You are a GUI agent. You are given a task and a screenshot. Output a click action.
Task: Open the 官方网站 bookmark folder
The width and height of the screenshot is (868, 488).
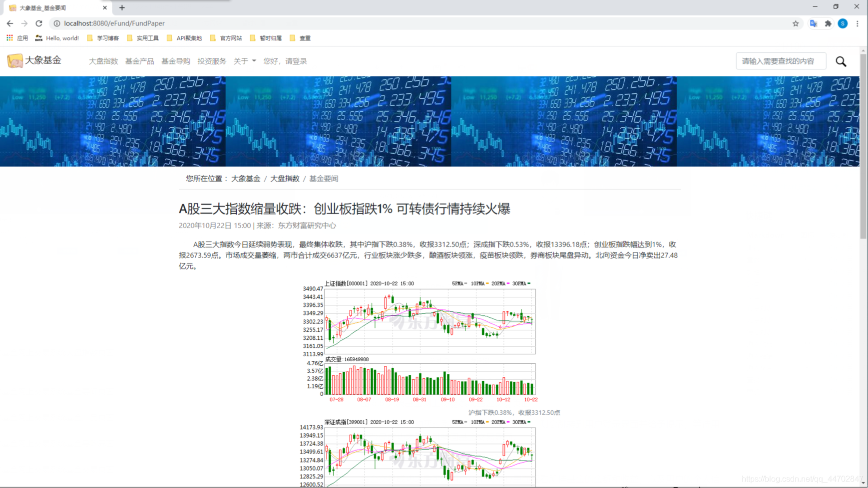pyautogui.click(x=226, y=38)
